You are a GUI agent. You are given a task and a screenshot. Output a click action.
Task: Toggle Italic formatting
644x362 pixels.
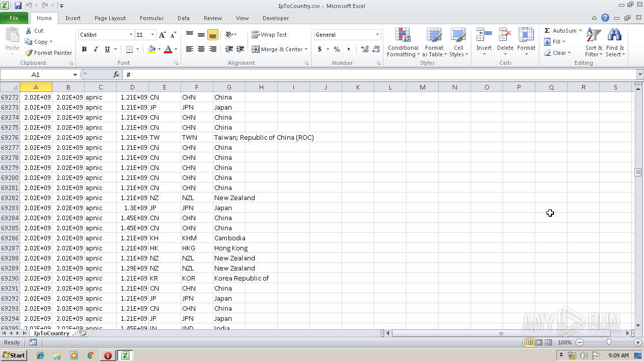coord(96,49)
